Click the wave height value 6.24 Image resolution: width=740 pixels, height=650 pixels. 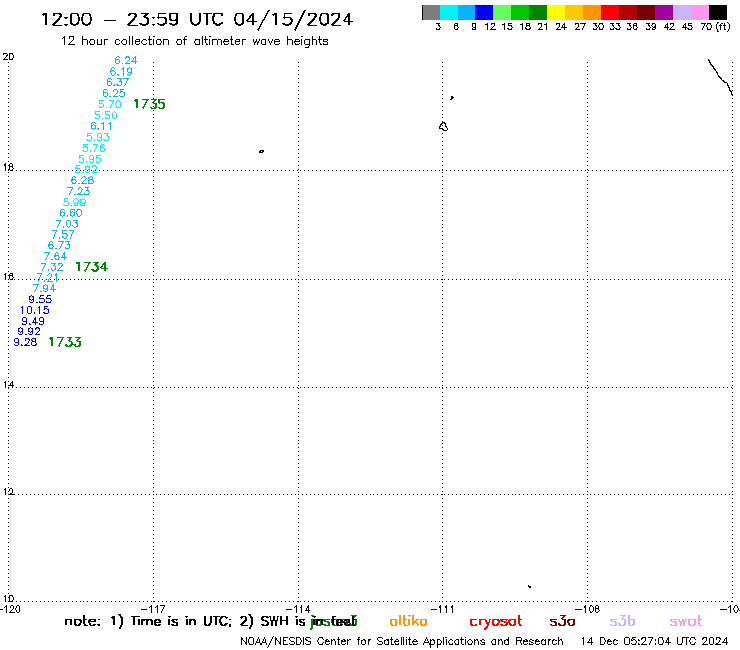126,60
